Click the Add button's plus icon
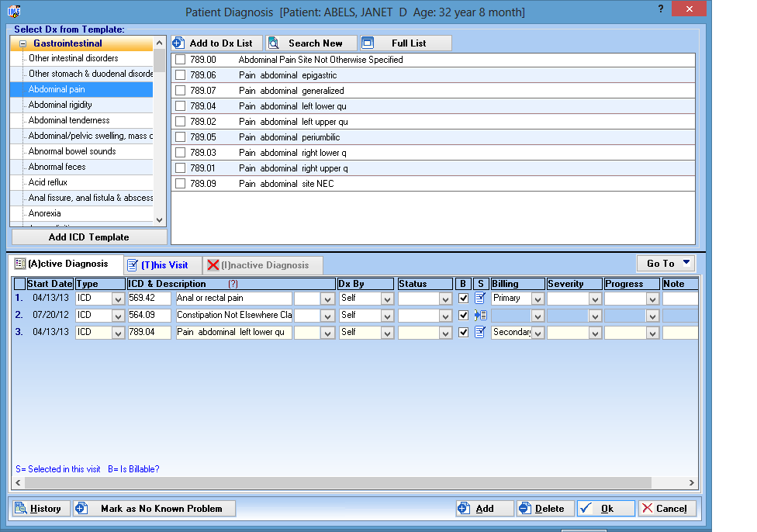Screen dimensions: 757x532 point(464,508)
